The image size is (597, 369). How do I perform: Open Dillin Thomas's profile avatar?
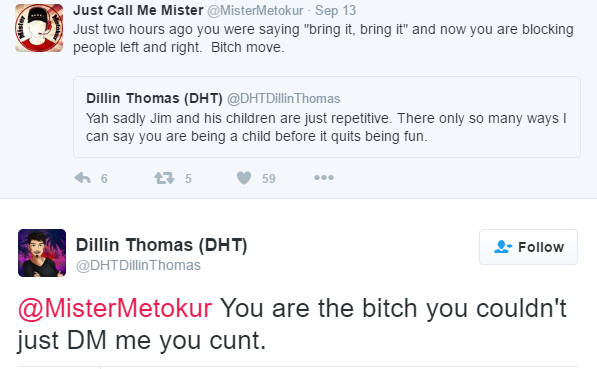(x=42, y=253)
